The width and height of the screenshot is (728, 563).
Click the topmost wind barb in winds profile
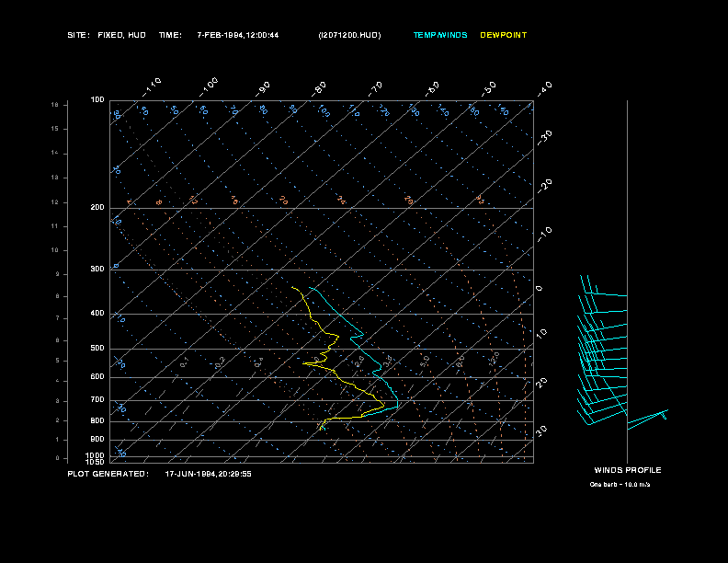[604, 285]
